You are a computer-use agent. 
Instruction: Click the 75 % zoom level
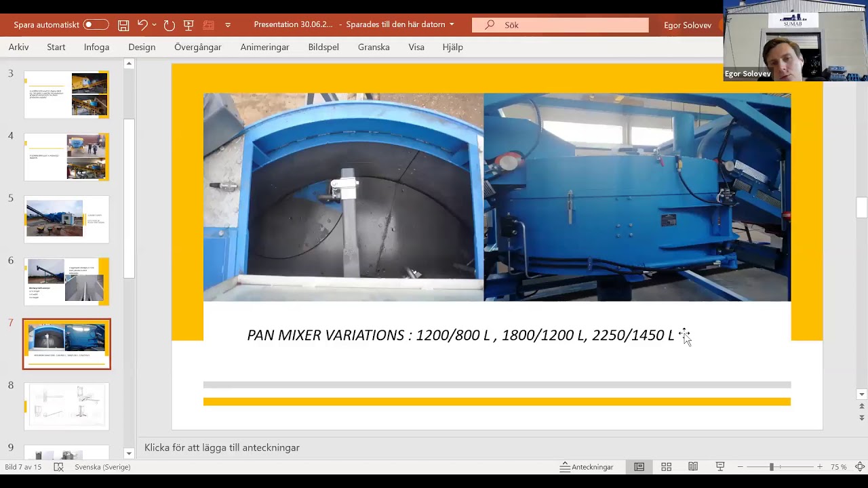(x=839, y=467)
